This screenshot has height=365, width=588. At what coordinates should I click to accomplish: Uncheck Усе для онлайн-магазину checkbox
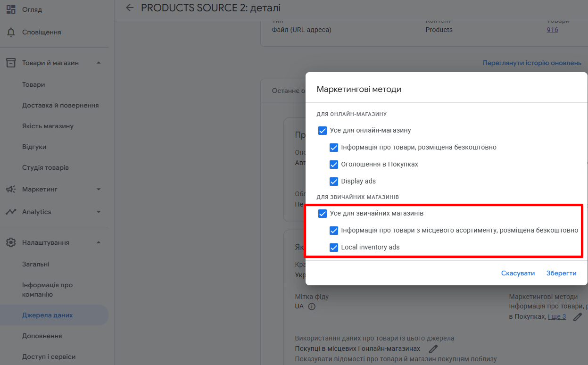tap(323, 130)
